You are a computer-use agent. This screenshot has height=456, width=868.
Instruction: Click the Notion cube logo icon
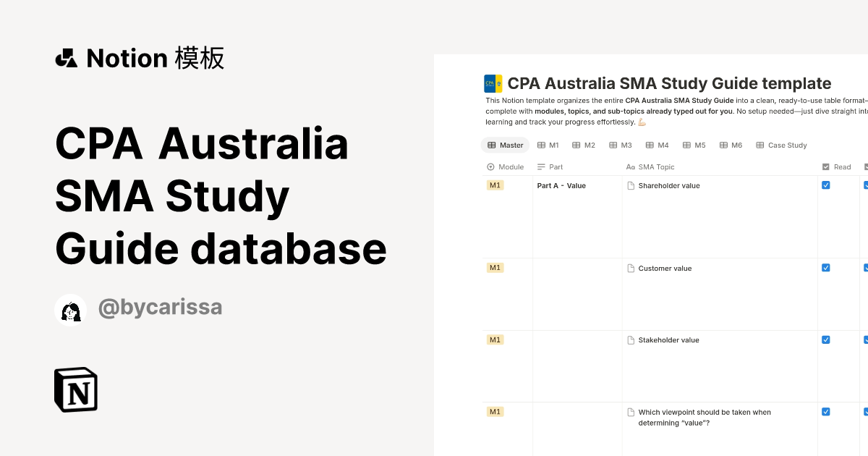coord(76,389)
